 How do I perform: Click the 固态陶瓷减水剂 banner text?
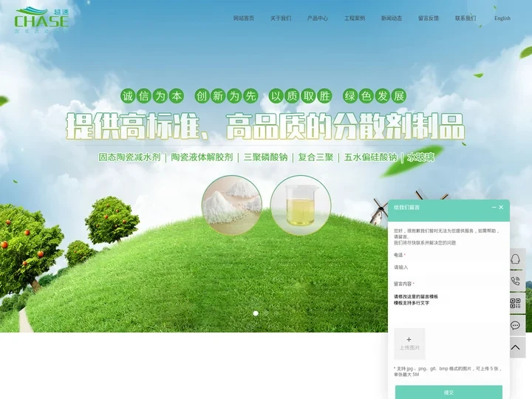(x=129, y=157)
